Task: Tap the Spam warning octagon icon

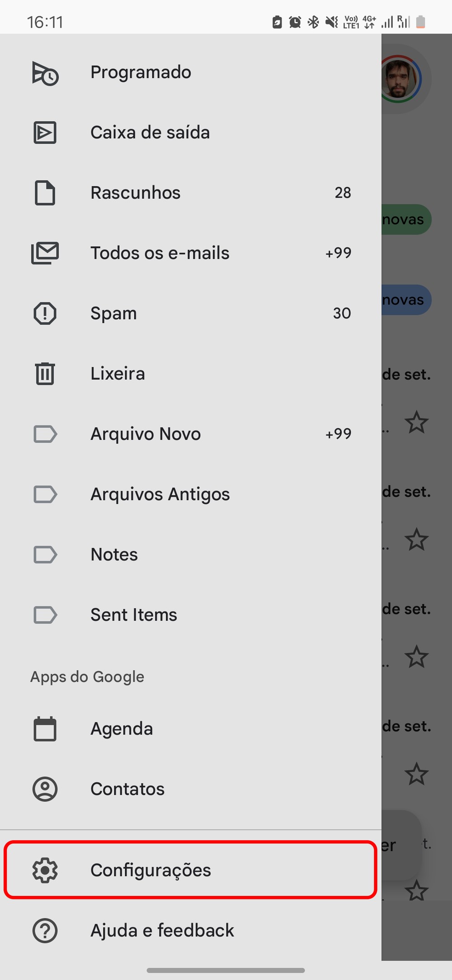Action: coord(45,313)
